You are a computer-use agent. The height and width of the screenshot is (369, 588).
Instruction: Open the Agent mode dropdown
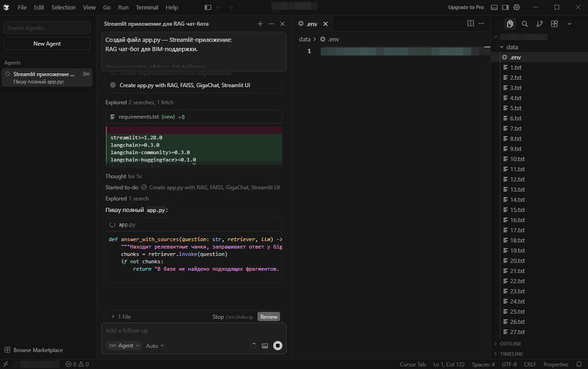pos(124,346)
